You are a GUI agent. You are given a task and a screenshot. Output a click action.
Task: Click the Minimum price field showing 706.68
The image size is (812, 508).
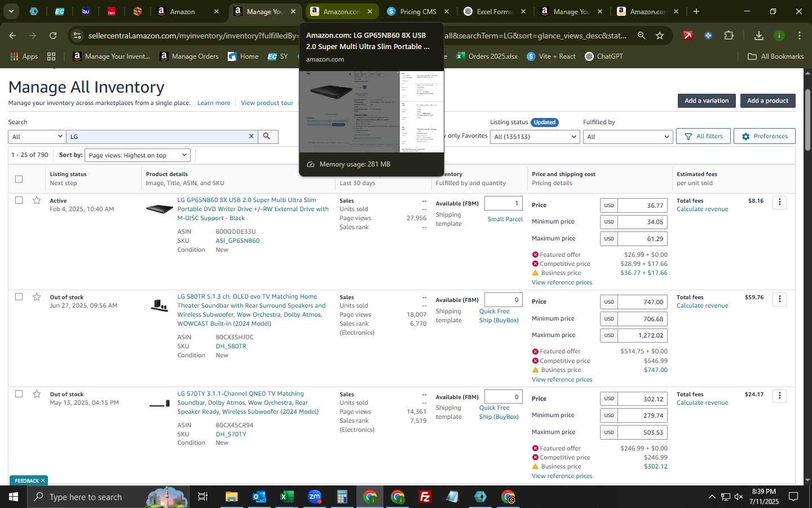(x=643, y=319)
